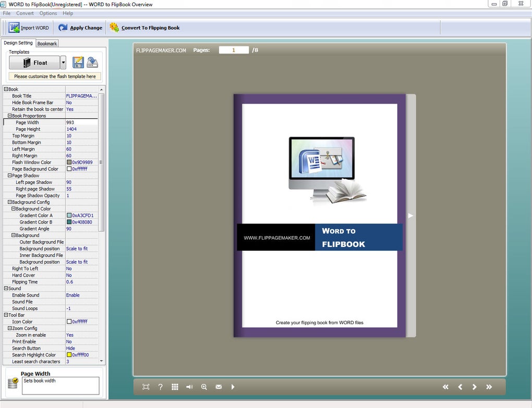This screenshot has height=408, width=532.
Task: Jump to last page double arrow
Action: 489,387
